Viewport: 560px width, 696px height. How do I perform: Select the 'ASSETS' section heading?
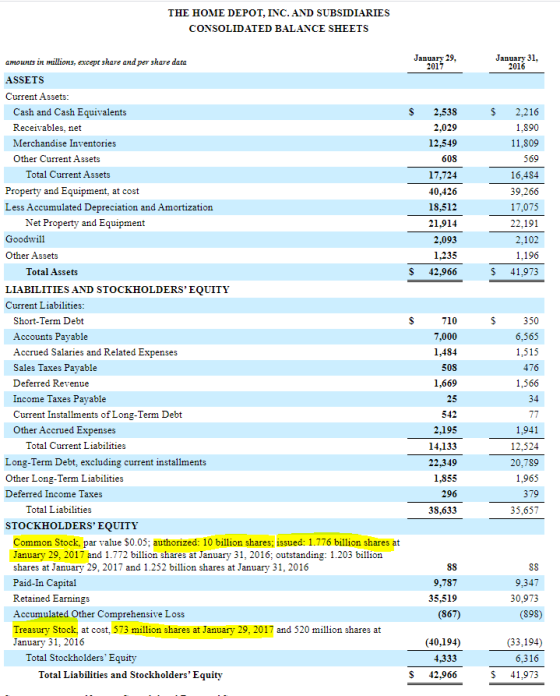[x=25, y=80]
